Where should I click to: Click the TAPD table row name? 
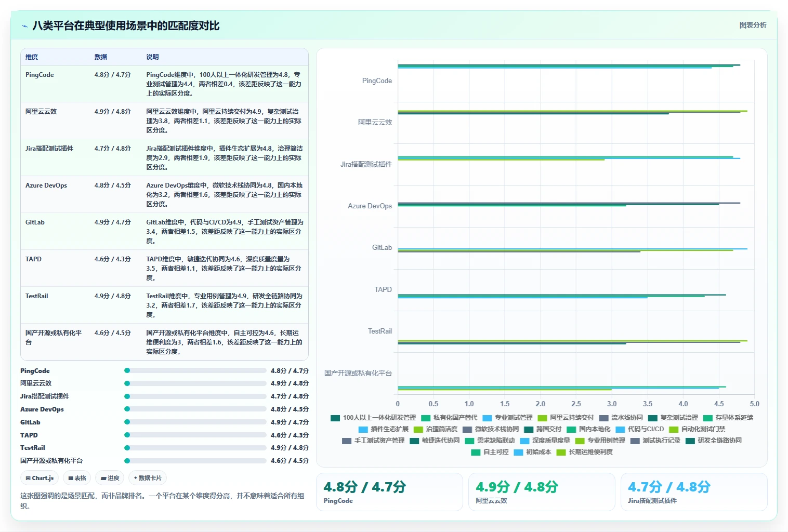pos(33,259)
